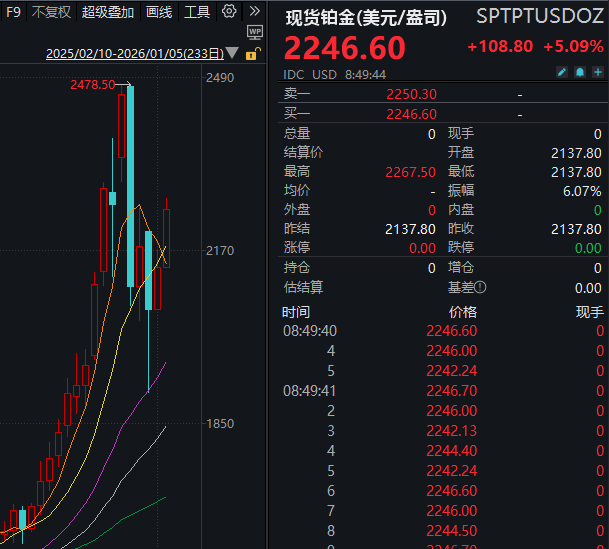Open date range dropdown triangle
This screenshot has height=549, width=609.
232,54
